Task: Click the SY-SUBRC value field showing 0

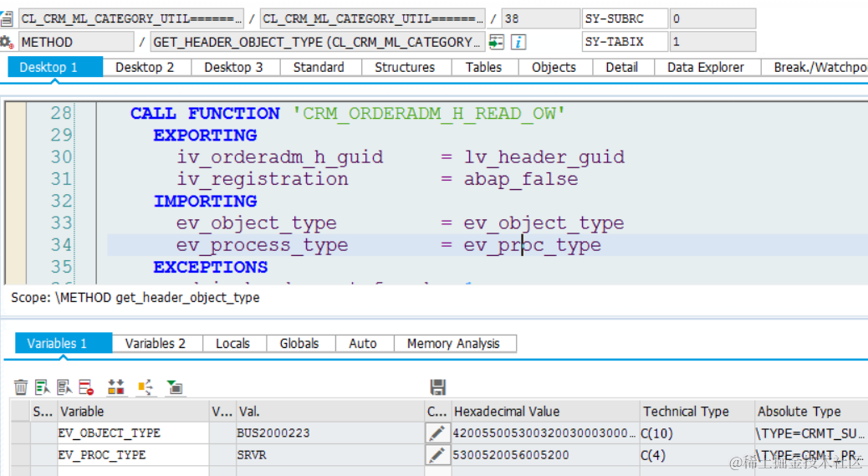Action: pyautogui.click(x=712, y=18)
